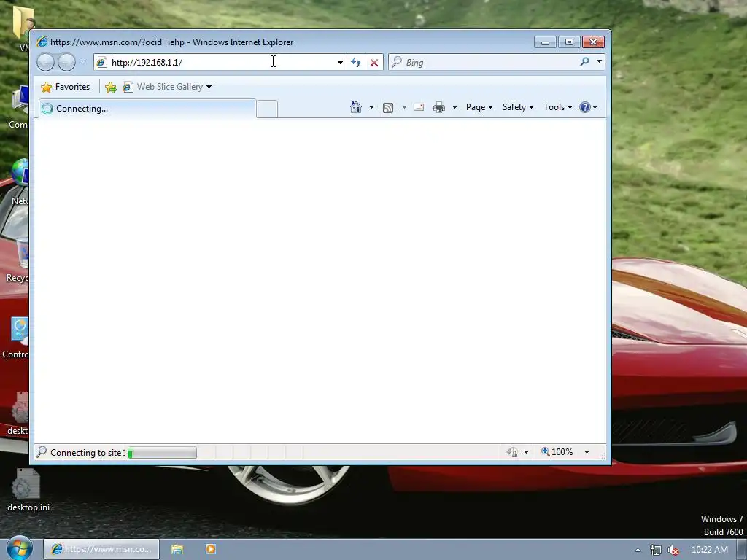Select the Connecting... tab

147,109
